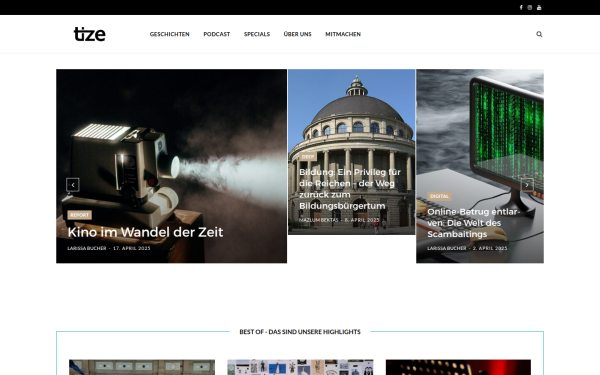Click the search magnifier icon
The height and width of the screenshot is (375, 600).
(x=539, y=34)
